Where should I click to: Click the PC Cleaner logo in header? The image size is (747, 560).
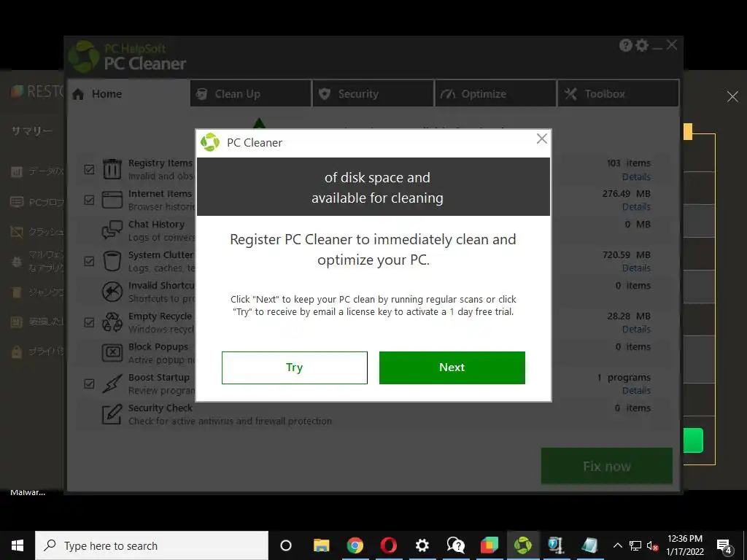coord(84,56)
